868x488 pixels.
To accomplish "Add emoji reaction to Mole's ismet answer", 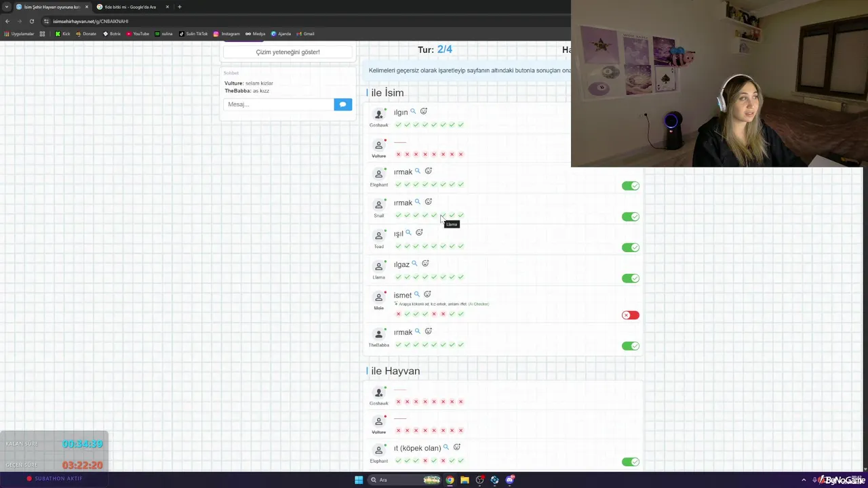I will click(427, 295).
